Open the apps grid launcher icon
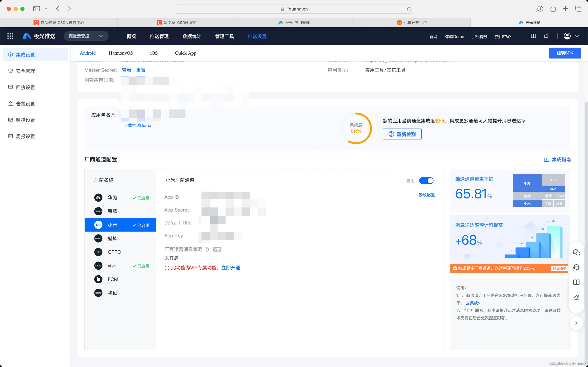The height and width of the screenshot is (367, 588). [x=10, y=36]
